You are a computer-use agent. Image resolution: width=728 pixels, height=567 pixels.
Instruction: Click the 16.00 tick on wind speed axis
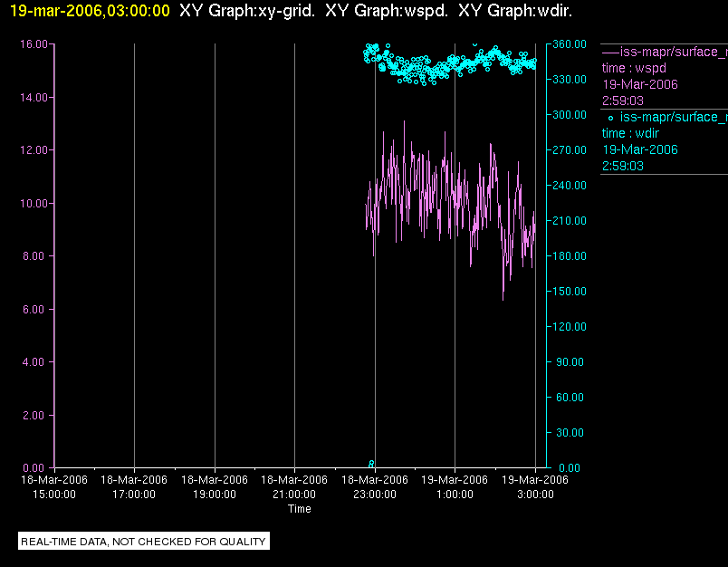pos(34,44)
